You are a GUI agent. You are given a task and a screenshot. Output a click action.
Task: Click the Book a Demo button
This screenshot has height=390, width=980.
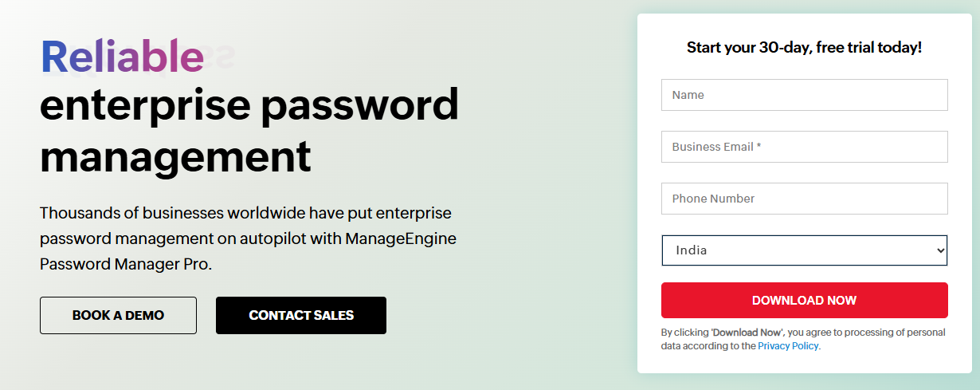[118, 315]
